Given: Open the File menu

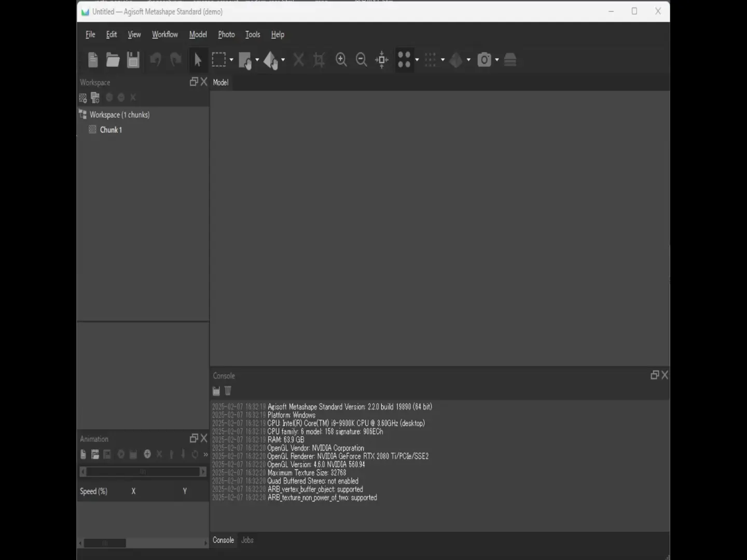Looking at the screenshot, I should tap(90, 35).
